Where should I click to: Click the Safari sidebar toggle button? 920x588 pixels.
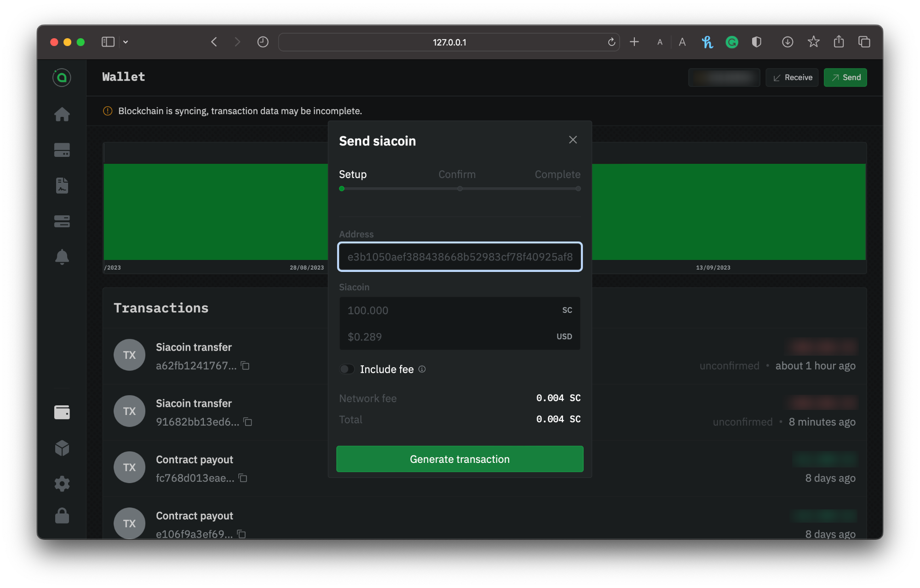coord(108,42)
